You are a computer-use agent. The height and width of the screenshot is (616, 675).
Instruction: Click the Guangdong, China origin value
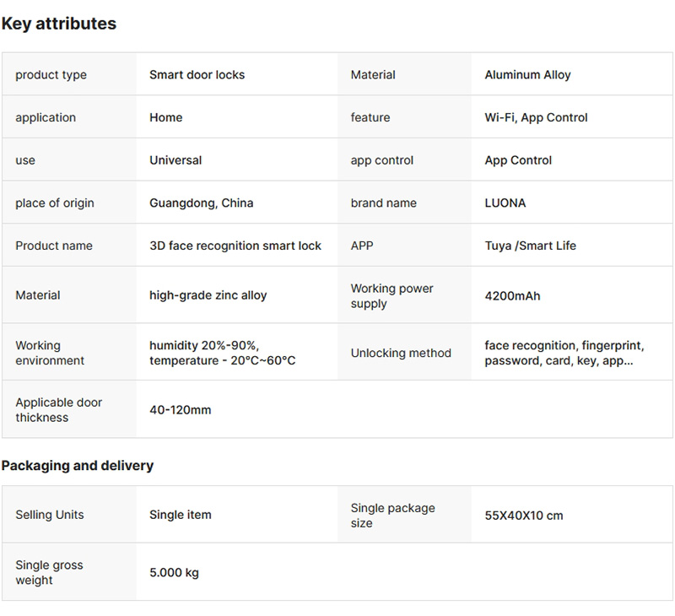(201, 203)
